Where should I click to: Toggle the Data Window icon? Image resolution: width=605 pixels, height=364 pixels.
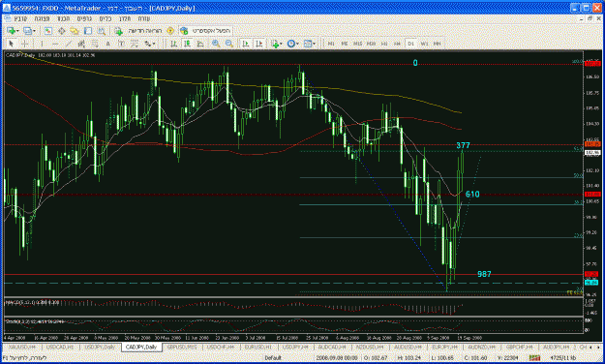(x=61, y=31)
